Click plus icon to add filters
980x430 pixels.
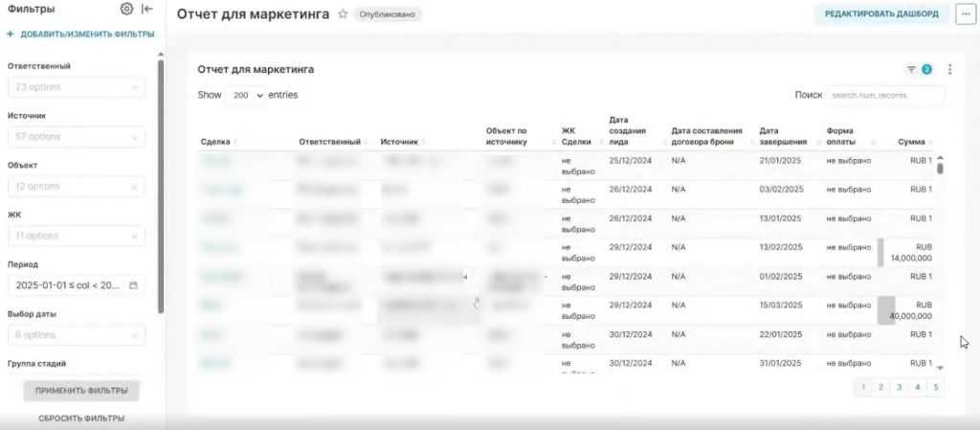[11, 34]
